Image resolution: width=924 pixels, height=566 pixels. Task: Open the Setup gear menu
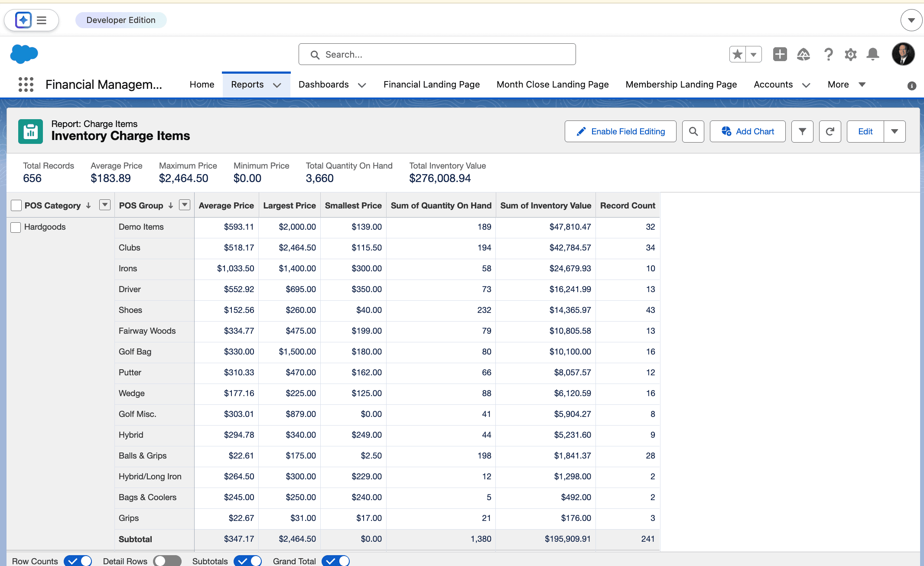(x=850, y=55)
